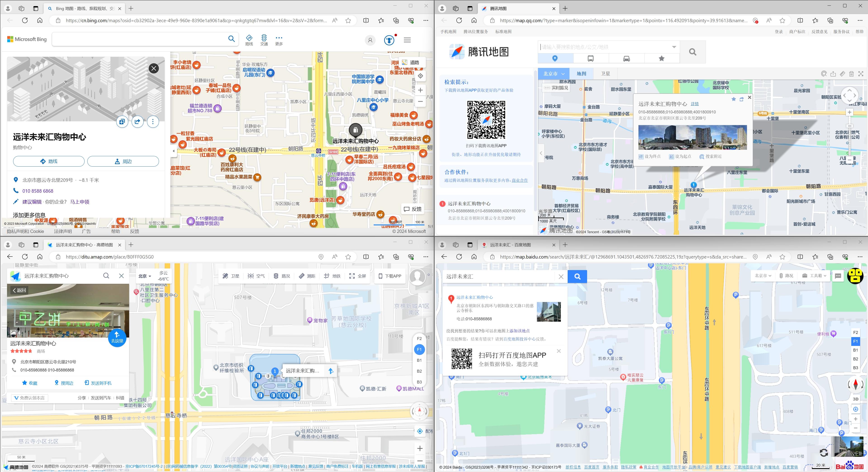Open 北京市 city dropdown in Tencent map
The height and width of the screenshot is (472, 868).
coord(553,74)
